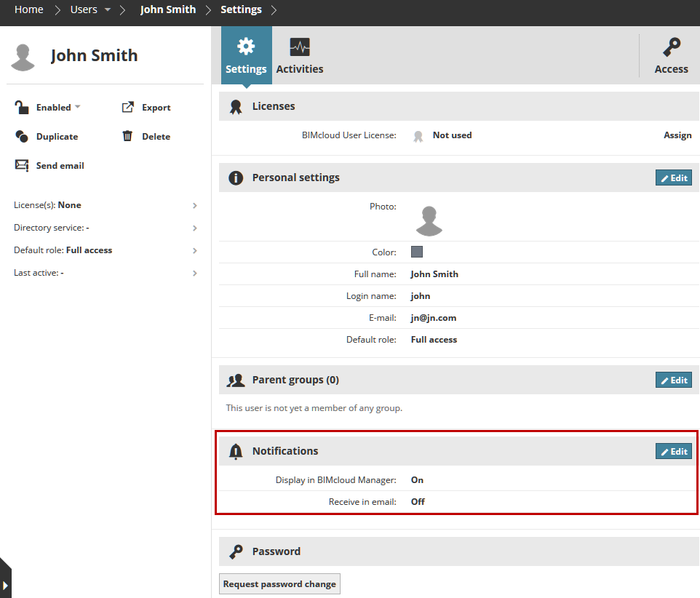Expand the Directory service row chevron
This screenshot has height=598, width=700.
point(194,228)
